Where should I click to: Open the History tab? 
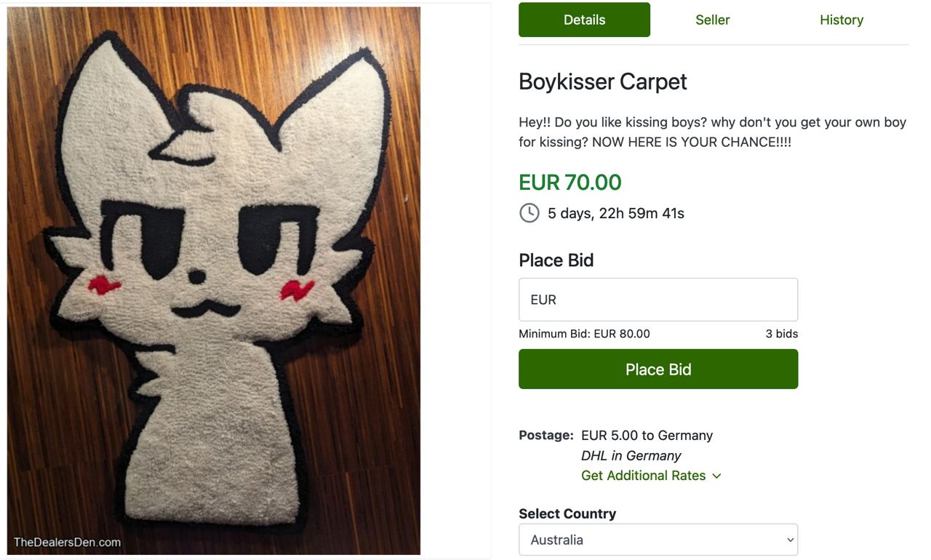(x=841, y=20)
